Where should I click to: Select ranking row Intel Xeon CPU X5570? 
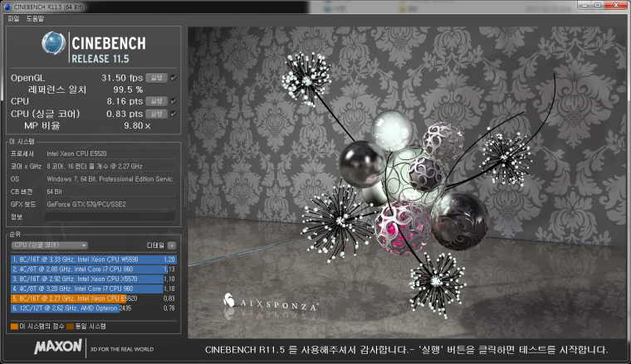tap(93, 279)
